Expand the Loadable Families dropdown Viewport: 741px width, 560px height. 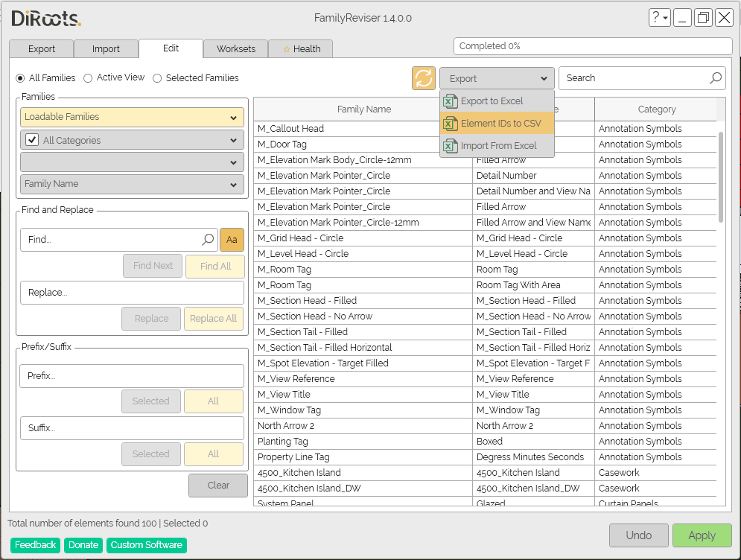pyautogui.click(x=132, y=117)
